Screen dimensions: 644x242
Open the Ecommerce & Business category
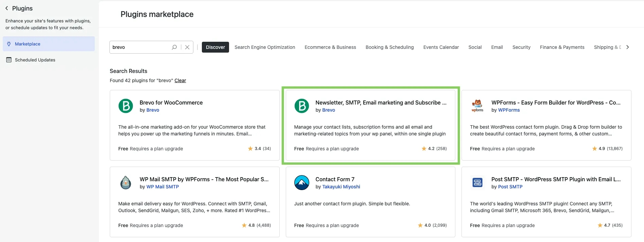330,47
